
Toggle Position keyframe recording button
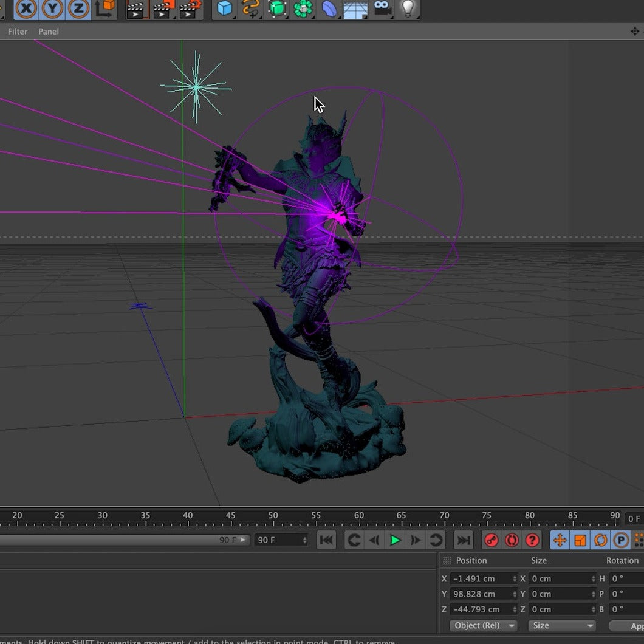click(560, 540)
